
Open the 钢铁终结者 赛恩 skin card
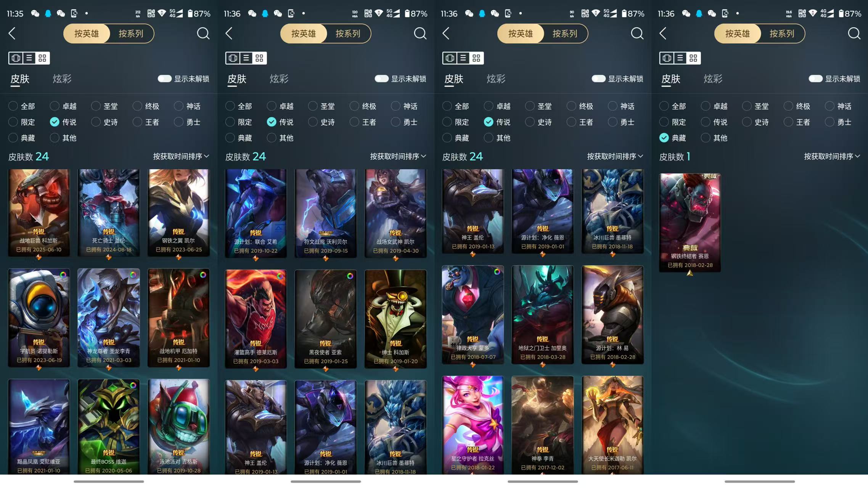(x=690, y=223)
